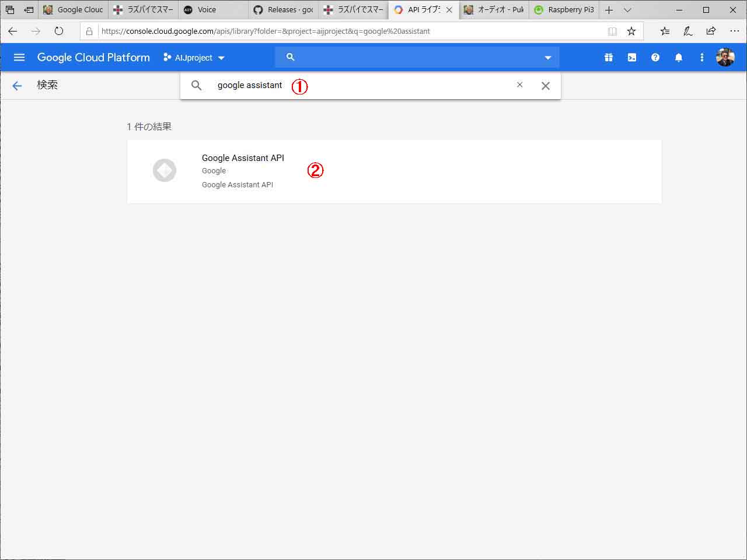Open the notifications bell icon

(x=679, y=57)
